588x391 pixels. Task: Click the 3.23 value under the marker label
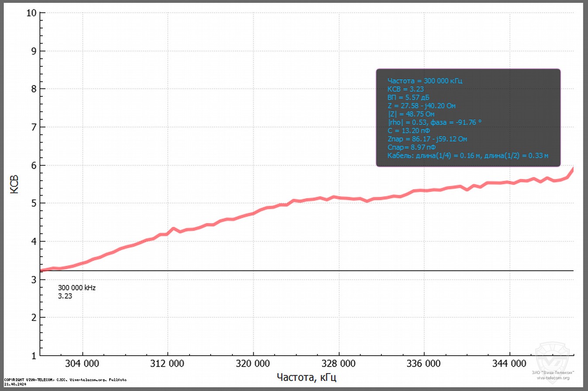[x=65, y=296]
